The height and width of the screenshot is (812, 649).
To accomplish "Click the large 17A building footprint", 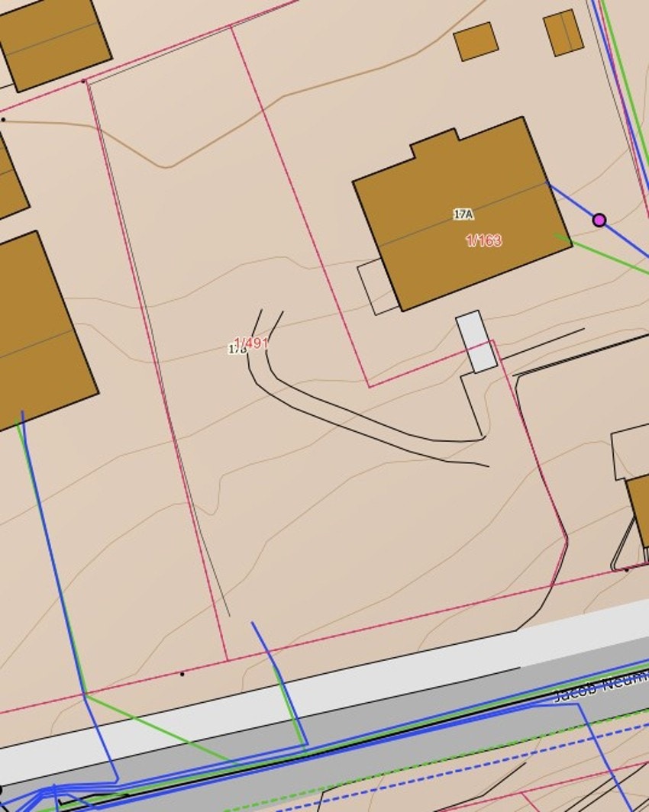I will click(463, 214).
